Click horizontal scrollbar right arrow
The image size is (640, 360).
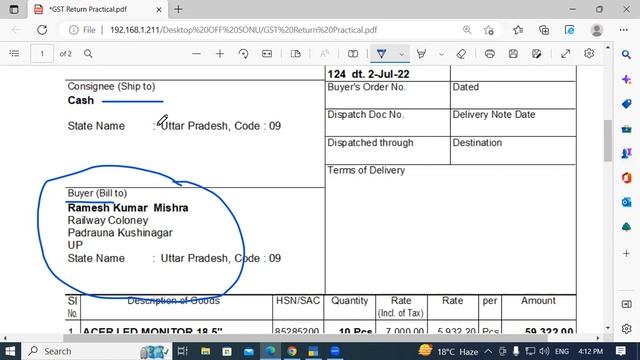tap(598, 338)
